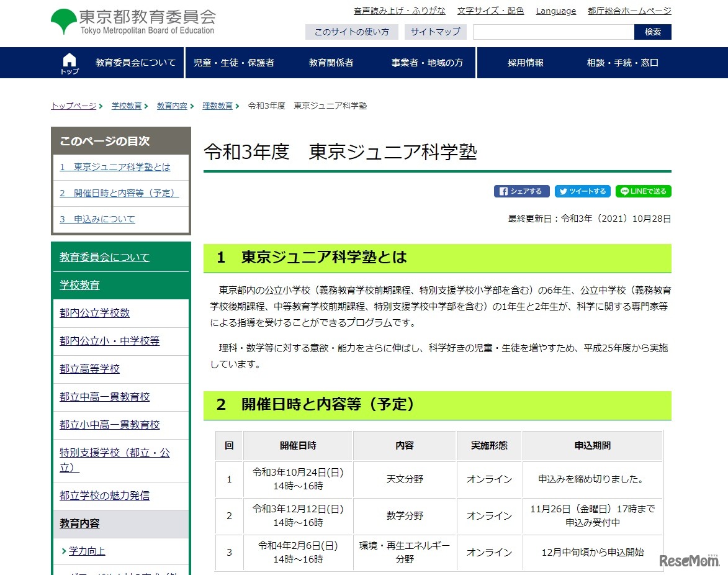
Task: Click the 検索 search button
Action: 652,32
